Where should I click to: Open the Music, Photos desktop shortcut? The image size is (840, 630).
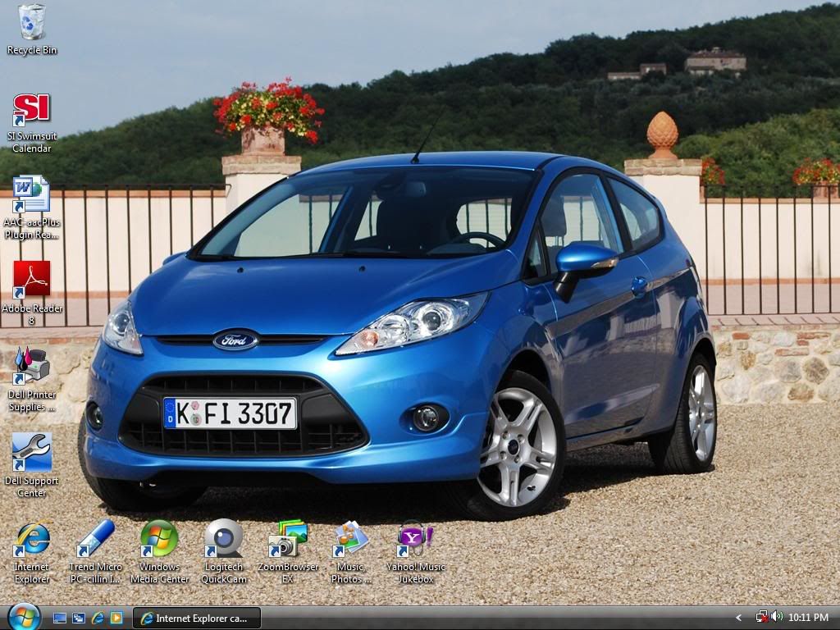pyautogui.click(x=351, y=539)
